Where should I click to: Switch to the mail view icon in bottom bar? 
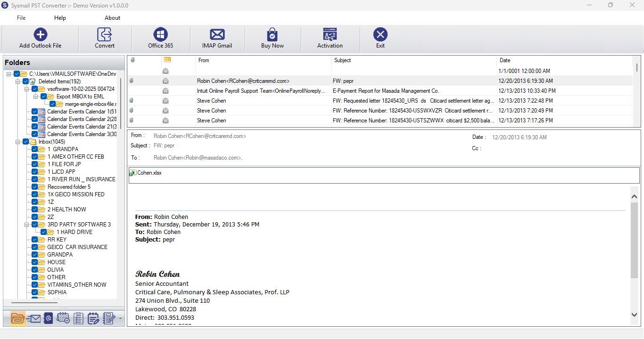[x=33, y=319]
